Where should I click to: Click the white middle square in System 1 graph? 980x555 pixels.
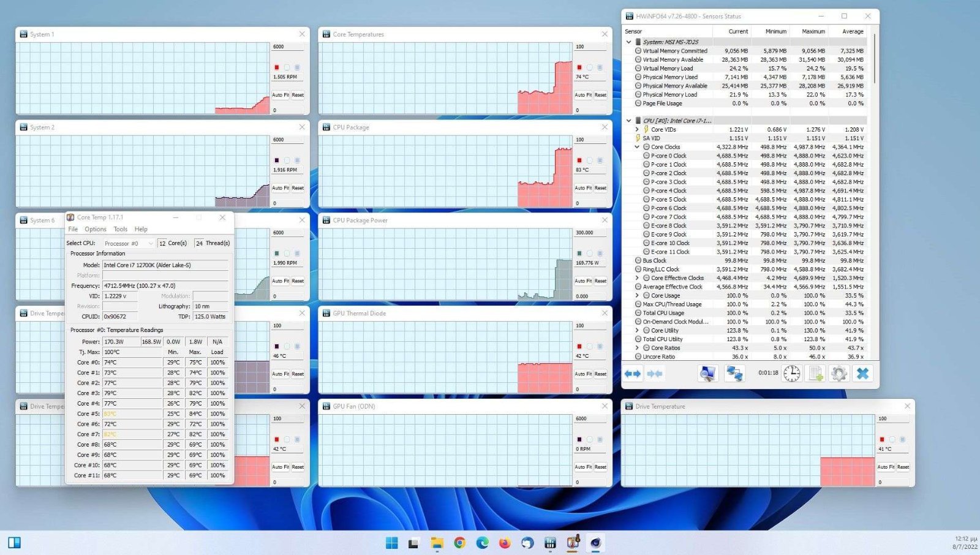pos(287,67)
